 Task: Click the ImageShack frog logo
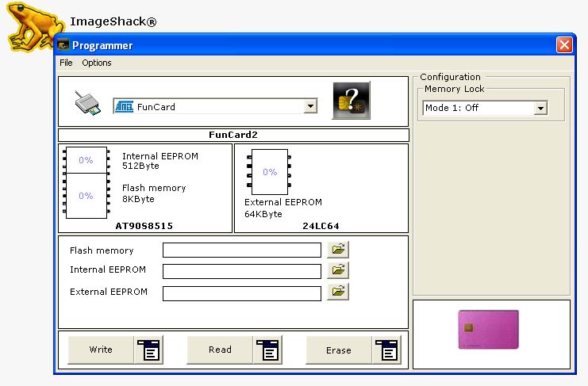pyautogui.click(x=34, y=27)
